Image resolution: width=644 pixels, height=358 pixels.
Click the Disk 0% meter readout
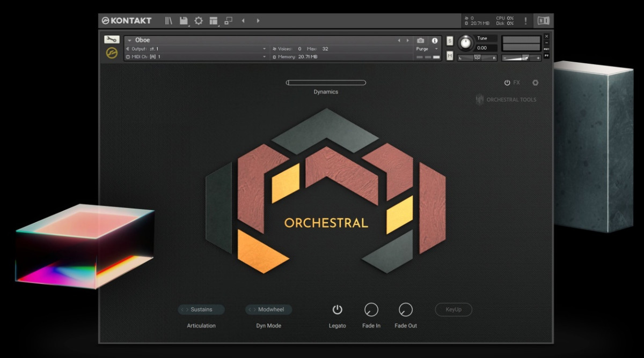click(x=505, y=24)
